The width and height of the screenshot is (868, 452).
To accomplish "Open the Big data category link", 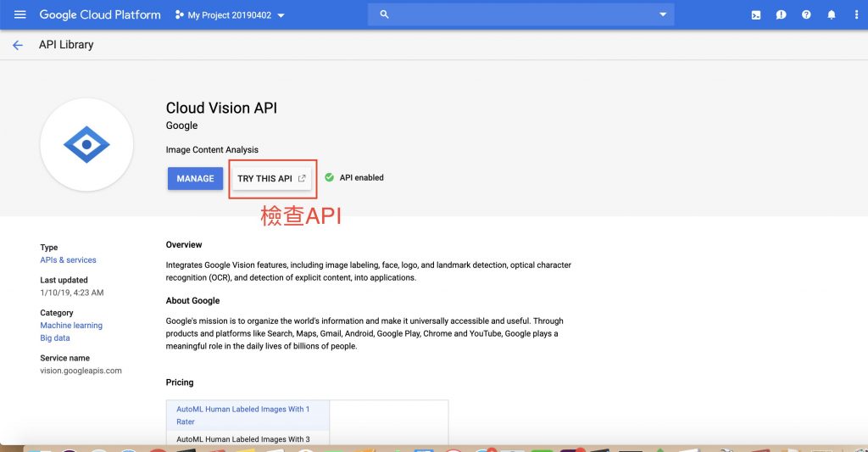I will tap(55, 338).
